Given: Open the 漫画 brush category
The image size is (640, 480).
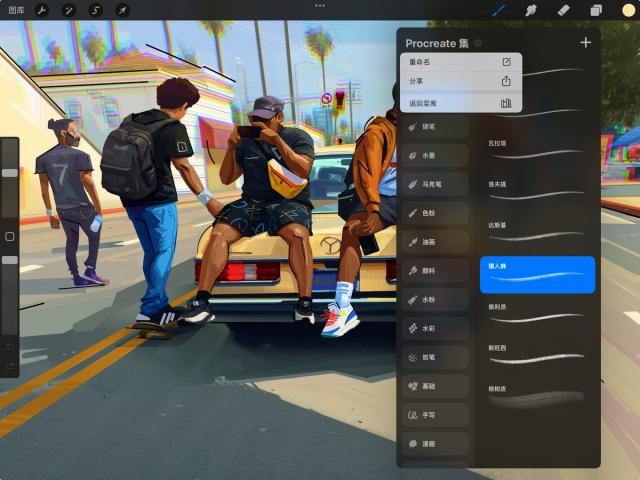Looking at the screenshot, I should (x=435, y=444).
